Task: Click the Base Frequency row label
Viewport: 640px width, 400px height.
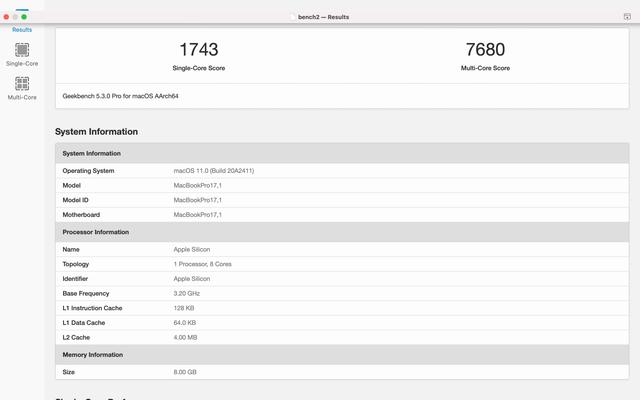Action: [86, 293]
